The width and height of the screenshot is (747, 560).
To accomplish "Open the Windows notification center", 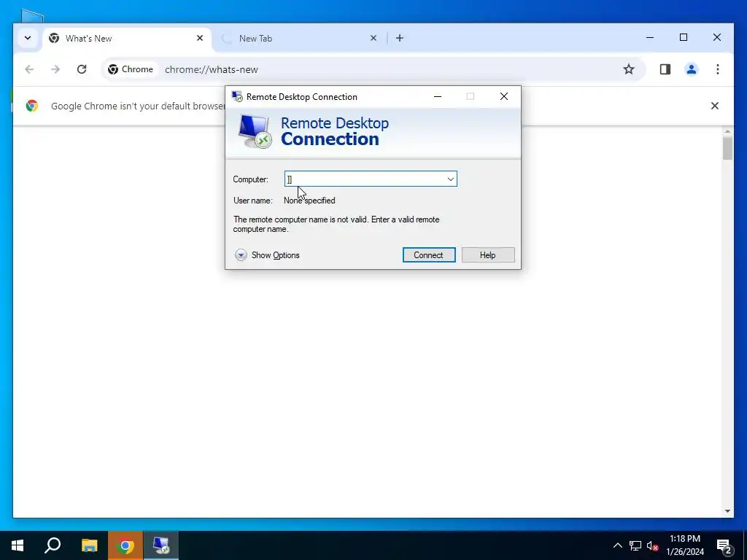I will click(x=724, y=545).
